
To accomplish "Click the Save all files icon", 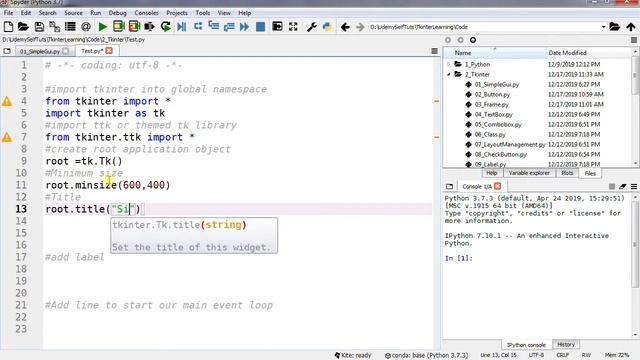I will (54, 27).
